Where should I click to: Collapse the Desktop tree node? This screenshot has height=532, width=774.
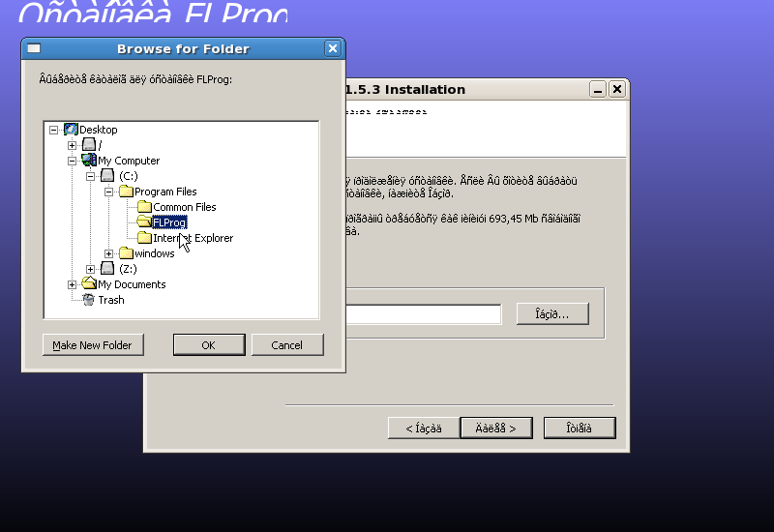coord(53,130)
